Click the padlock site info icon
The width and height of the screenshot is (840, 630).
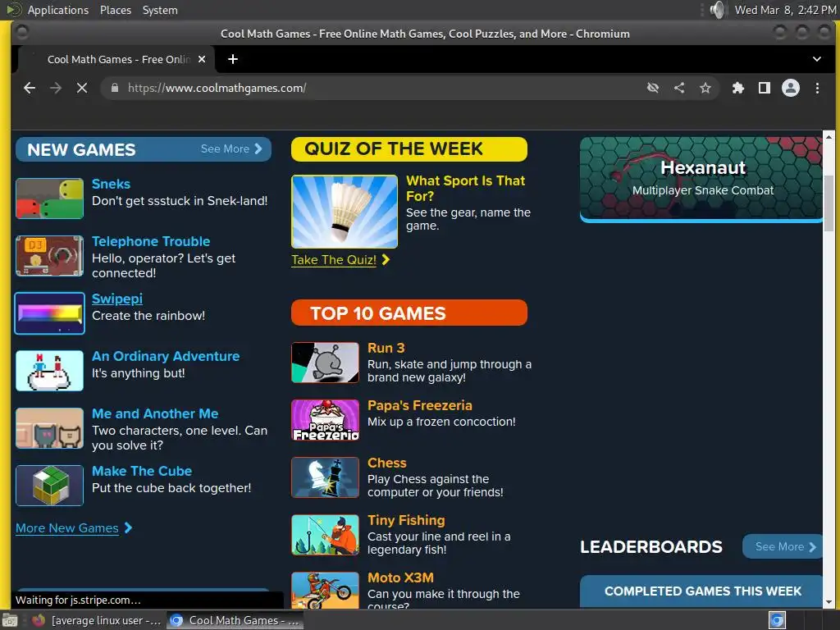114,88
